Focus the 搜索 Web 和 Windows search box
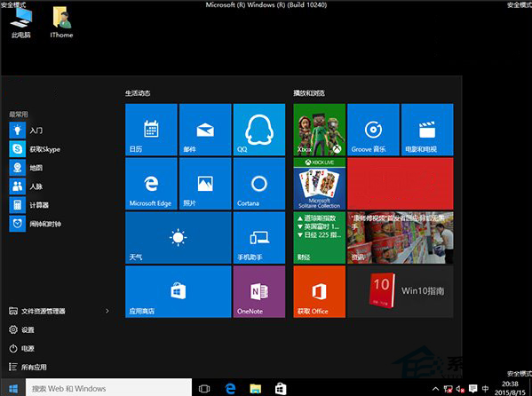The image size is (532, 396). point(109,388)
